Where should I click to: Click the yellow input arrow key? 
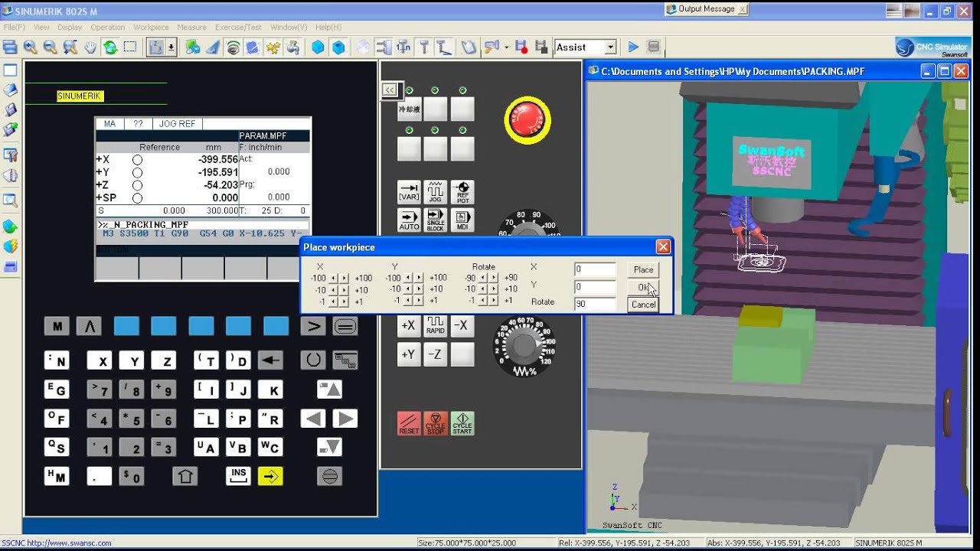[x=270, y=476]
